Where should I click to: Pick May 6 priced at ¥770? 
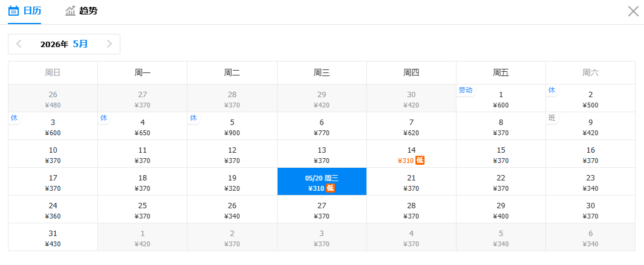[x=322, y=126]
